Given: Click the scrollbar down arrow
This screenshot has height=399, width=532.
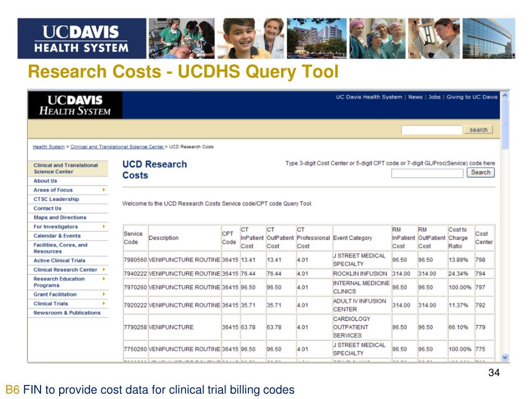Looking at the screenshot, I should pos(505,357).
